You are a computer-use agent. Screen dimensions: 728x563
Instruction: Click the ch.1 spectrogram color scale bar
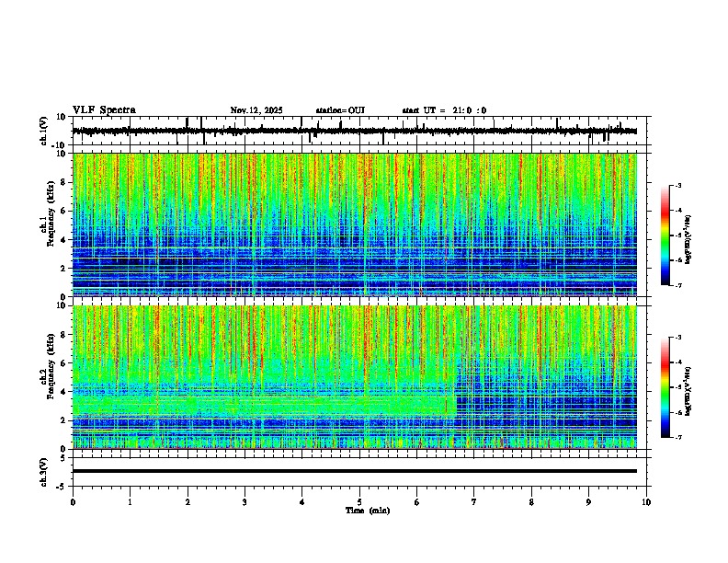(665, 236)
